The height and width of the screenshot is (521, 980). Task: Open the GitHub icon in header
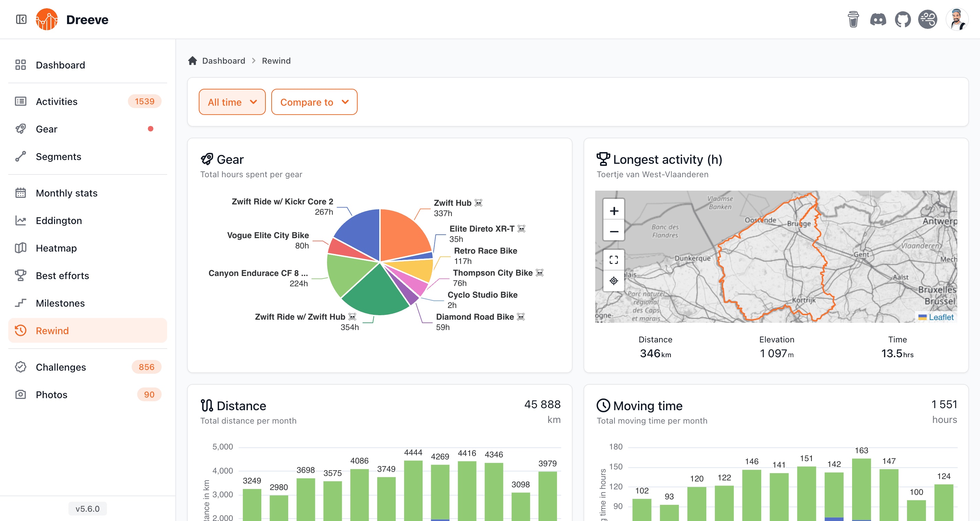[x=903, y=19]
